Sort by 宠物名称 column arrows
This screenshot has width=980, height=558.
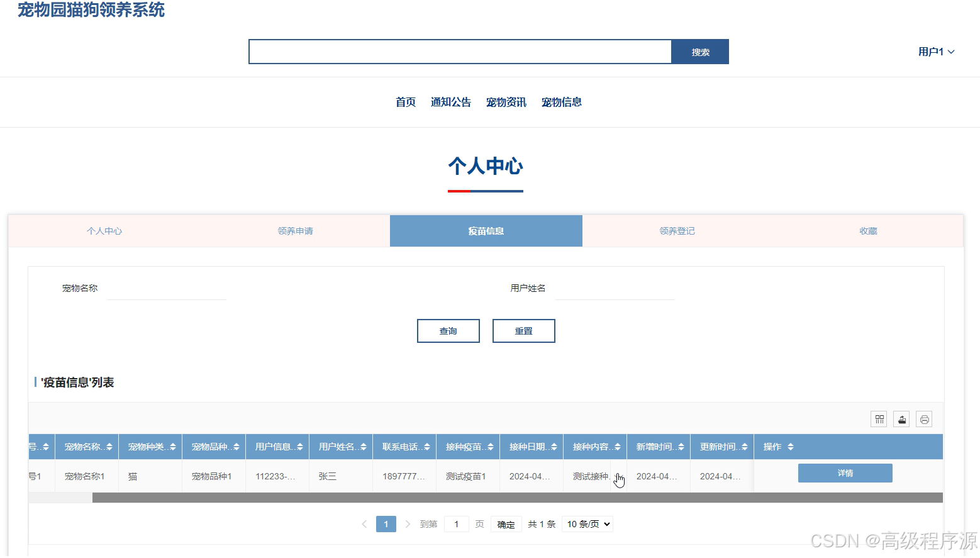point(109,447)
